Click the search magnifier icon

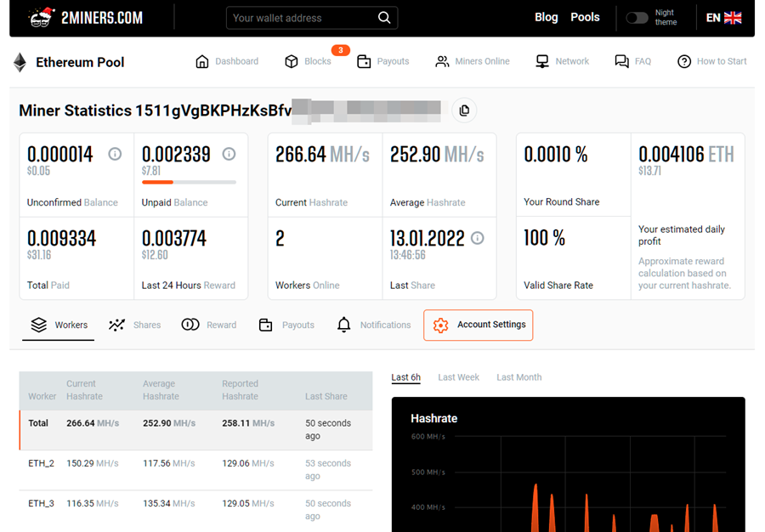(x=384, y=18)
